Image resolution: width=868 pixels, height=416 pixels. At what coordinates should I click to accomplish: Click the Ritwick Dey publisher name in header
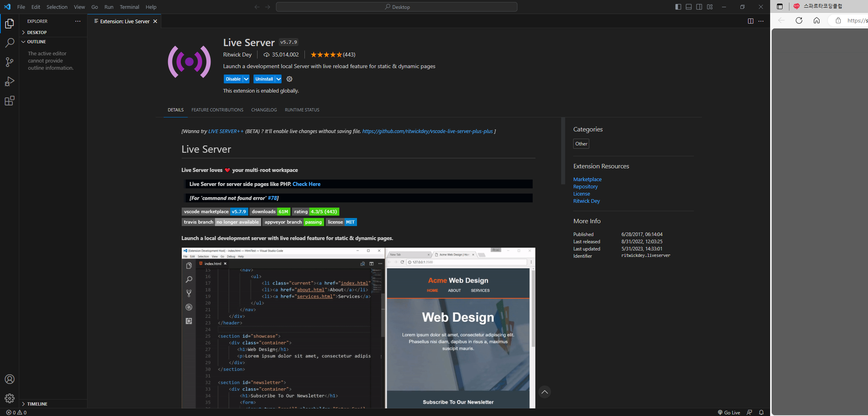click(x=237, y=55)
